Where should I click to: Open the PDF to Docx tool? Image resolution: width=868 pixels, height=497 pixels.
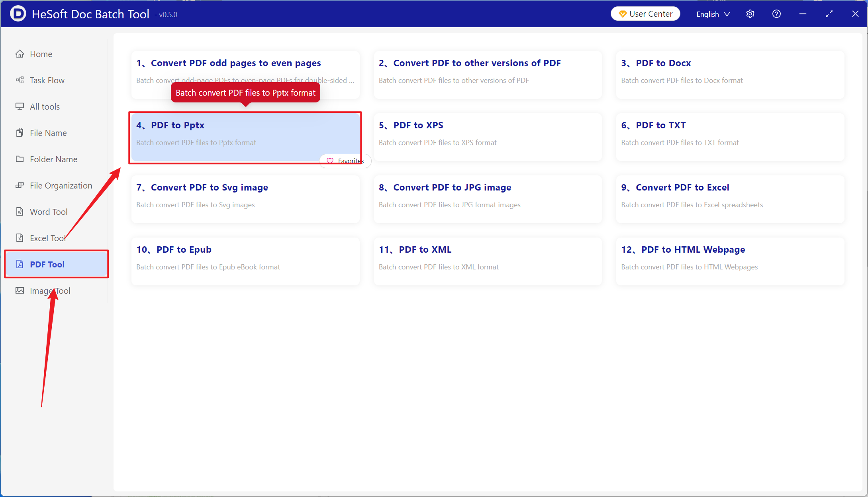click(x=730, y=75)
